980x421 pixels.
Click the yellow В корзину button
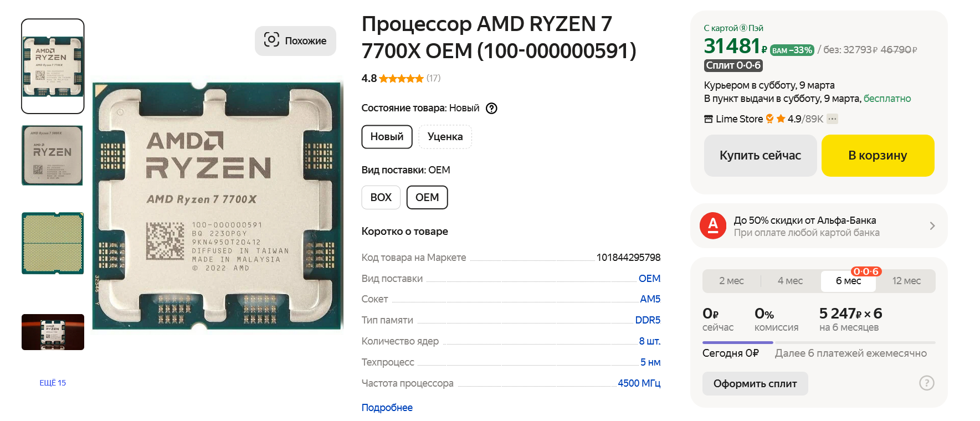(878, 156)
